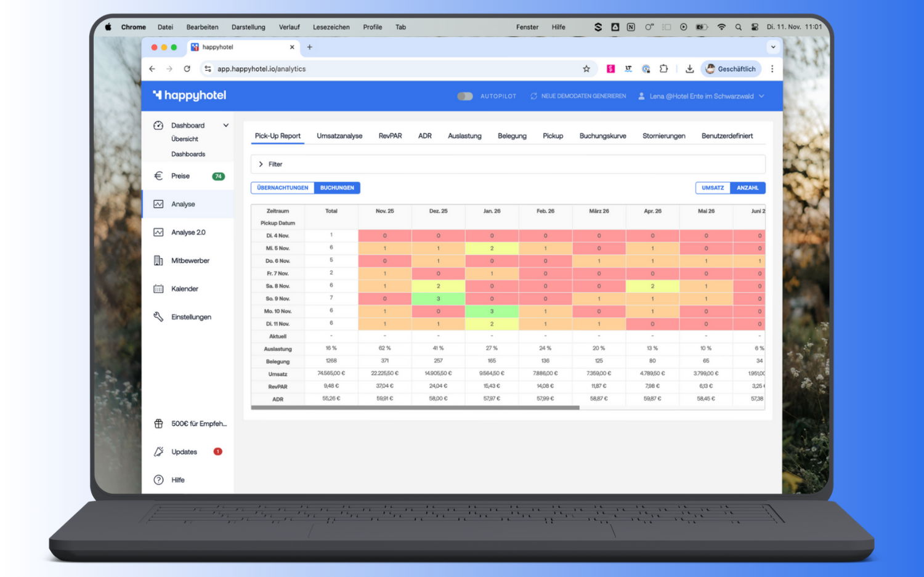Click the chart icon beside Analyse
The height and width of the screenshot is (577, 924).
pos(158,204)
